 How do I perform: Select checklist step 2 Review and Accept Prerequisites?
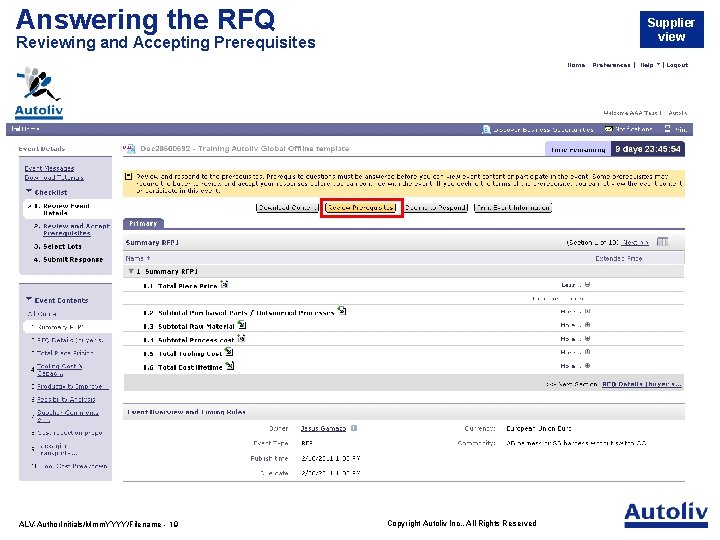[x=71, y=230]
